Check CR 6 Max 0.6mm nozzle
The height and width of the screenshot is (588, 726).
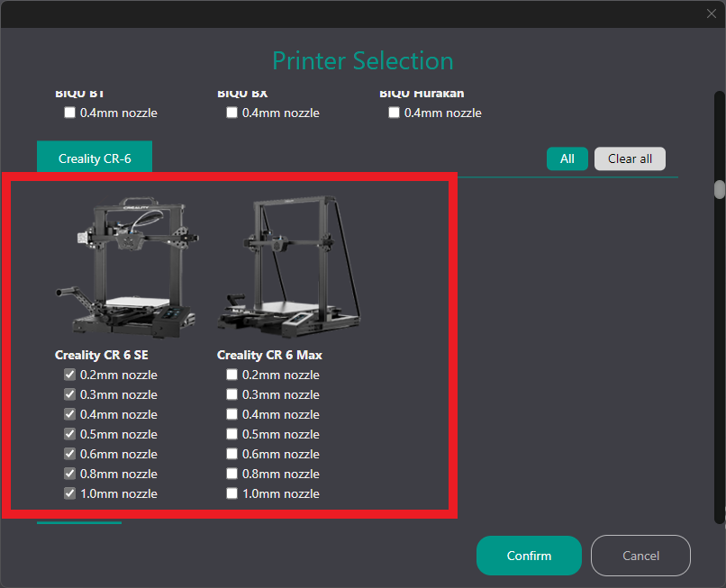[x=231, y=454]
